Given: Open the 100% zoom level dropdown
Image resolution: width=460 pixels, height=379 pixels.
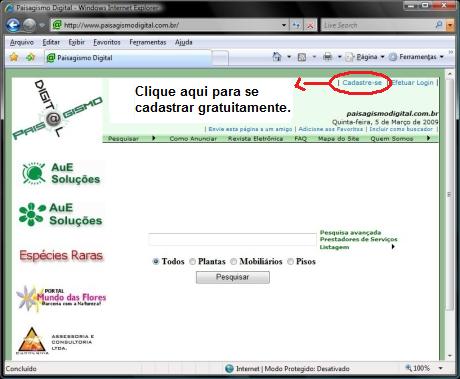Looking at the screenshot, I should 441,369.
